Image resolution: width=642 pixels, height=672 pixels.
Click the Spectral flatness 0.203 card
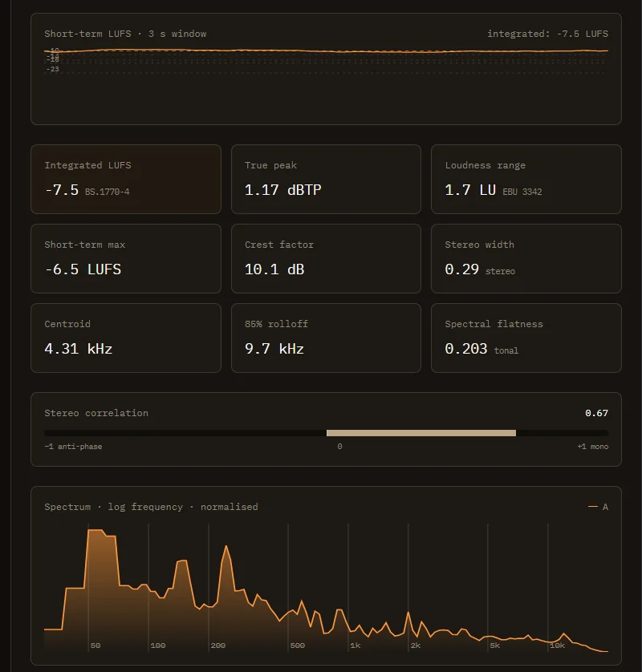526,338
